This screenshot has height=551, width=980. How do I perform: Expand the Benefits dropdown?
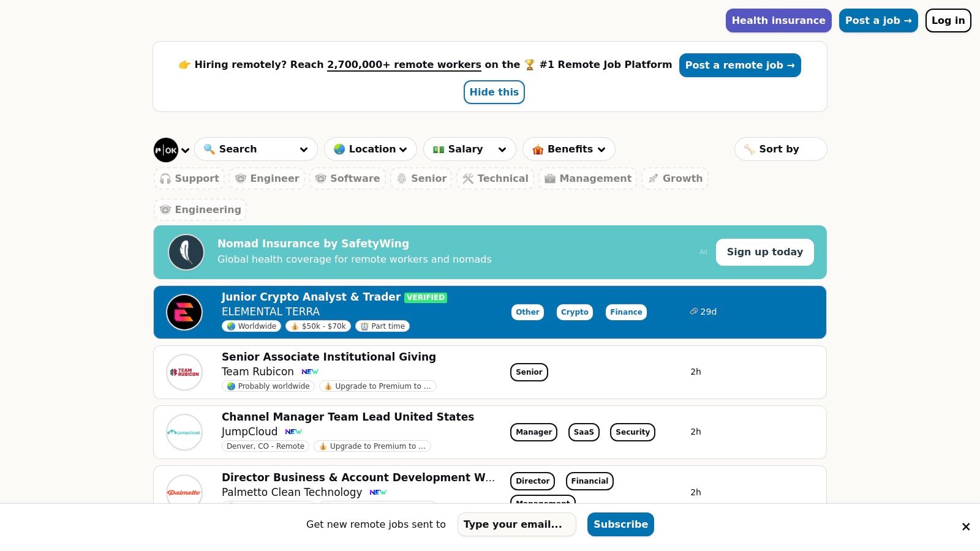(x=568, y=149)
